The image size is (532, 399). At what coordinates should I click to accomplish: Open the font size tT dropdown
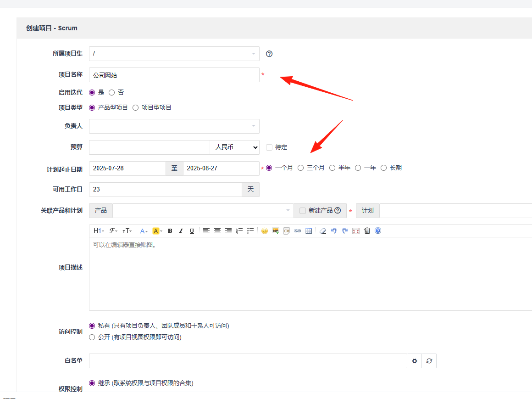click(x=127, y=231)
